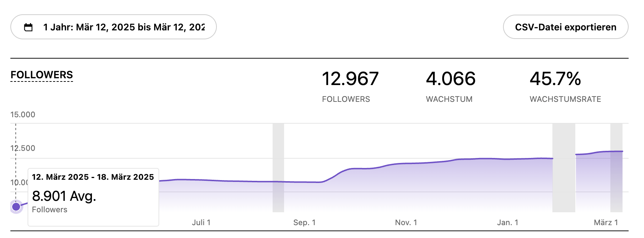Click the purple data point on chart
Viewport: 644px width, 238px height.
point(16,207)
